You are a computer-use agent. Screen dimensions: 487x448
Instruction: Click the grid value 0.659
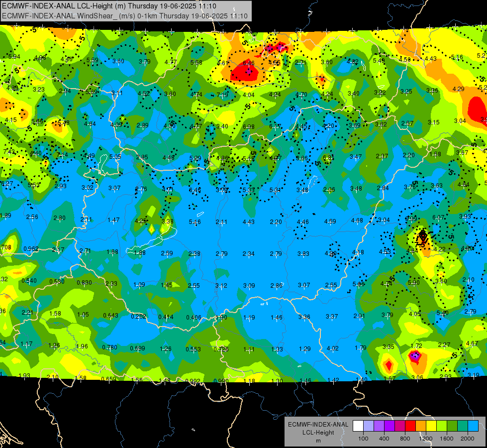pyautogui.click(x=109, y=379)
